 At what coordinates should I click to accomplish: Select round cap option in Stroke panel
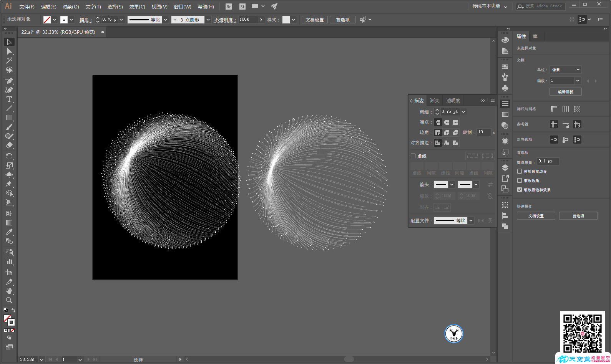tap(447, 122)
